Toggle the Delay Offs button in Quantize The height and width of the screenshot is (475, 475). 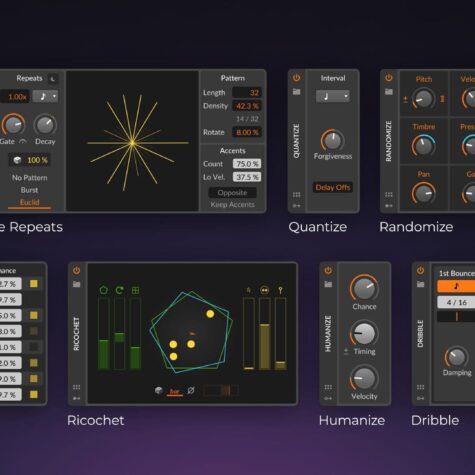pyautogui.click(x=333, y=187)
